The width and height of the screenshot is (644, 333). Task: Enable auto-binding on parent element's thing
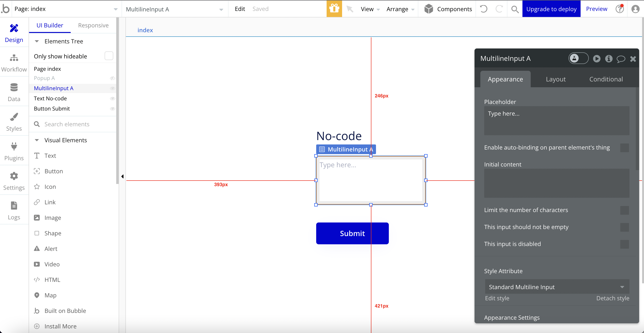point(624,148)
